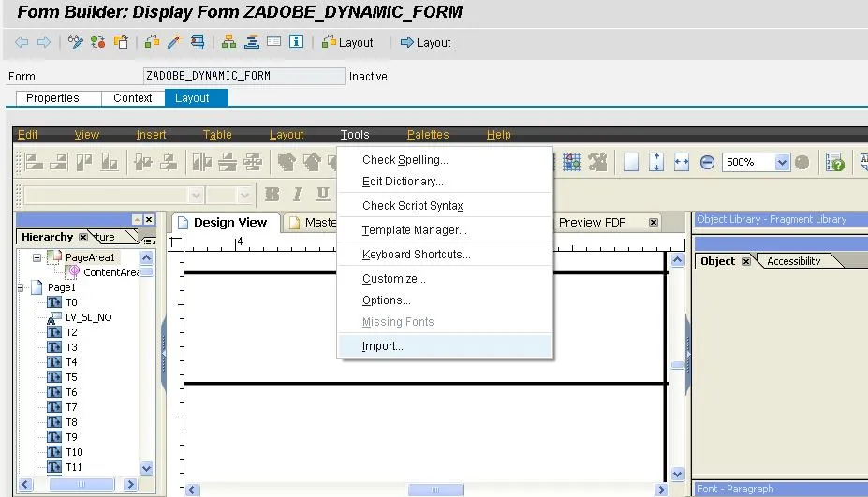
Task: Click the Align Bottom toolbar icon
Action: click(109, 162)
